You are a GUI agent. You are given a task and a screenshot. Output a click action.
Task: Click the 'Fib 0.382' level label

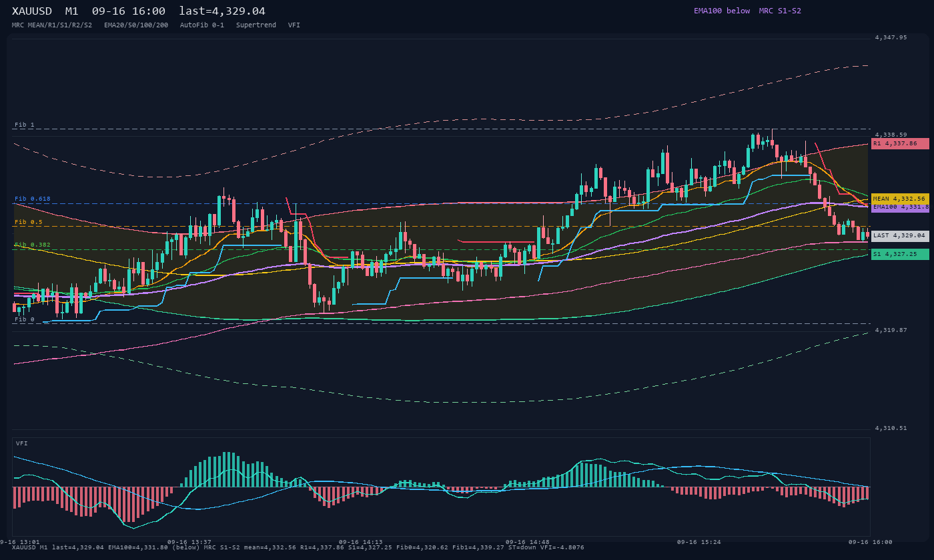(x=33, y=245)
